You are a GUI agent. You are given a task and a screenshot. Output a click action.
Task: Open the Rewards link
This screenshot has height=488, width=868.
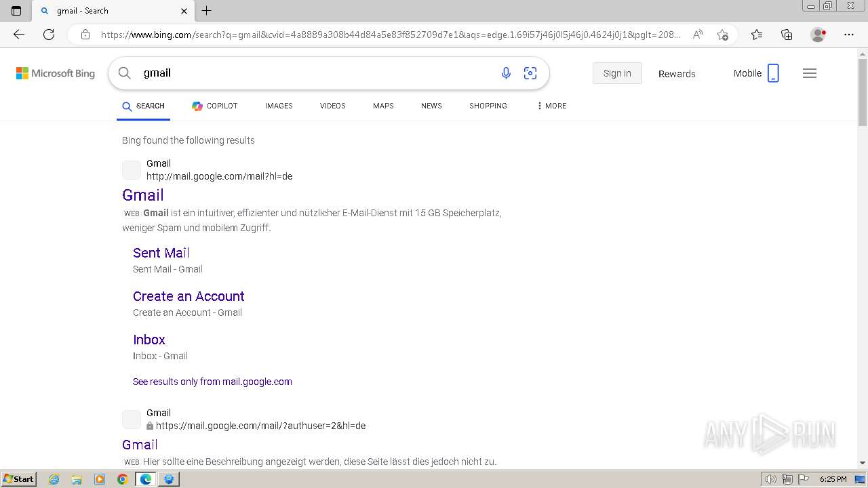(677, 74)
